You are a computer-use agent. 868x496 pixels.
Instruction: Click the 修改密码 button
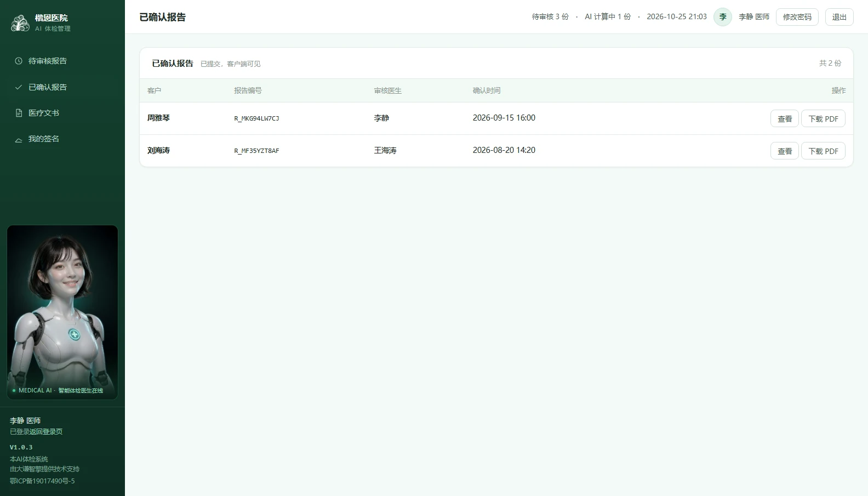coord(797,17)
